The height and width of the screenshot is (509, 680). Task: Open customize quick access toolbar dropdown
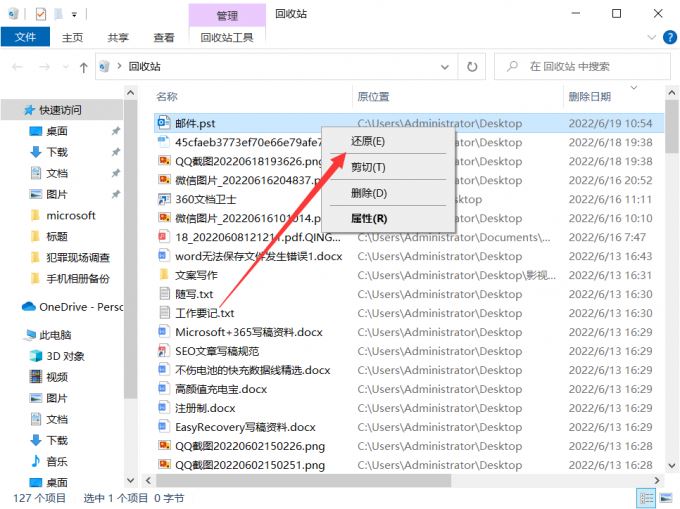click(x=74, y=15)
